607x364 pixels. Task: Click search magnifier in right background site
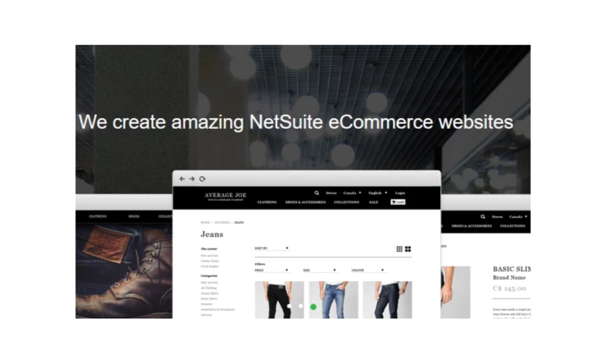coord(483,217)
